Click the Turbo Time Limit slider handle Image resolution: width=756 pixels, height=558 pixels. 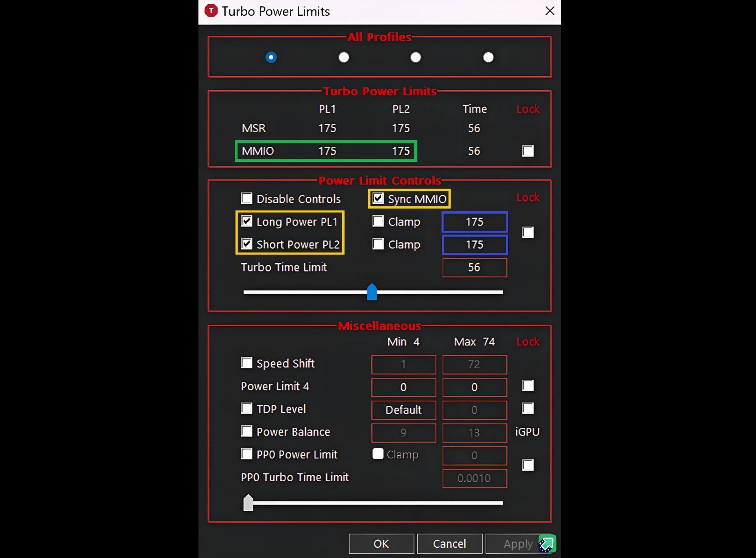(372, 292)
